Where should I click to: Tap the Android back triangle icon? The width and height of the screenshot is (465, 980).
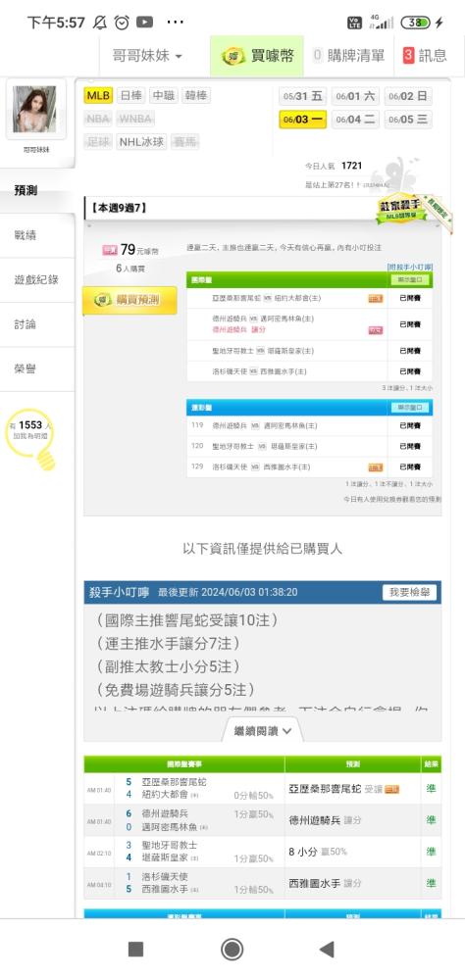pos(327,949)
